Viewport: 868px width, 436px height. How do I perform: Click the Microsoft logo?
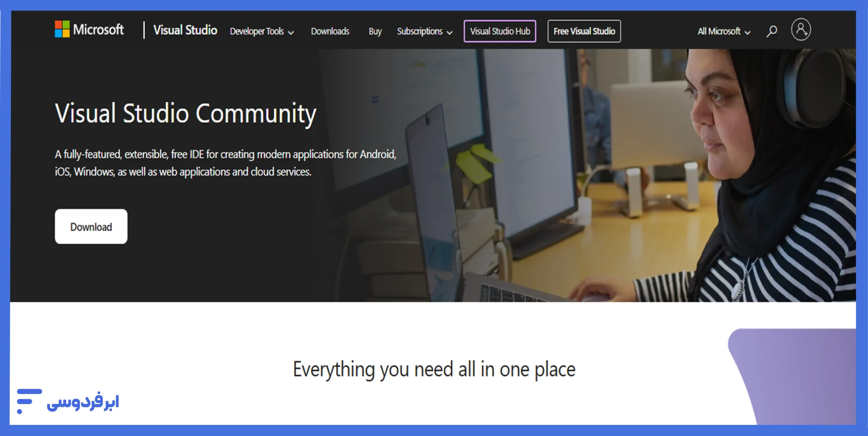[x=89, y=30]
